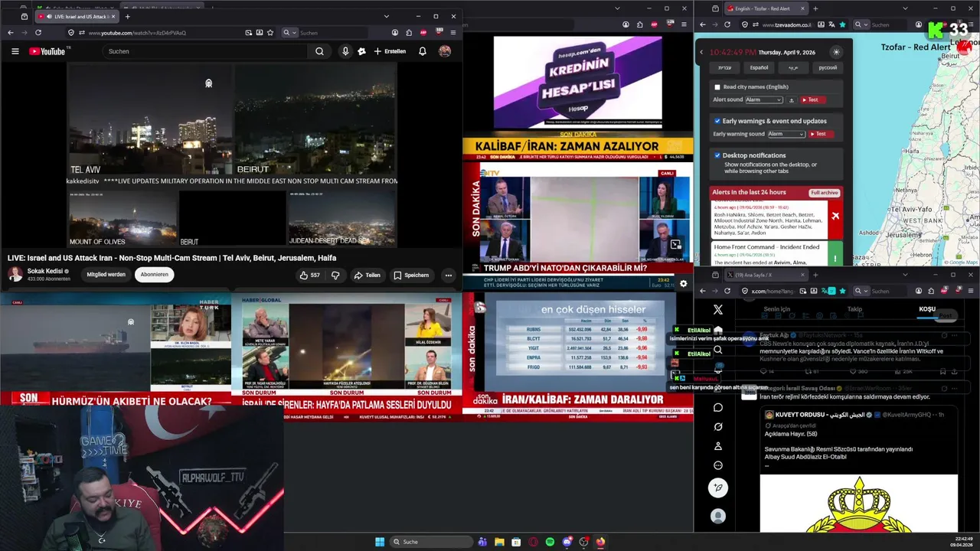Screen dimensions: 980x551
Task: Click the upload alert sound icon
Action: 792,99
